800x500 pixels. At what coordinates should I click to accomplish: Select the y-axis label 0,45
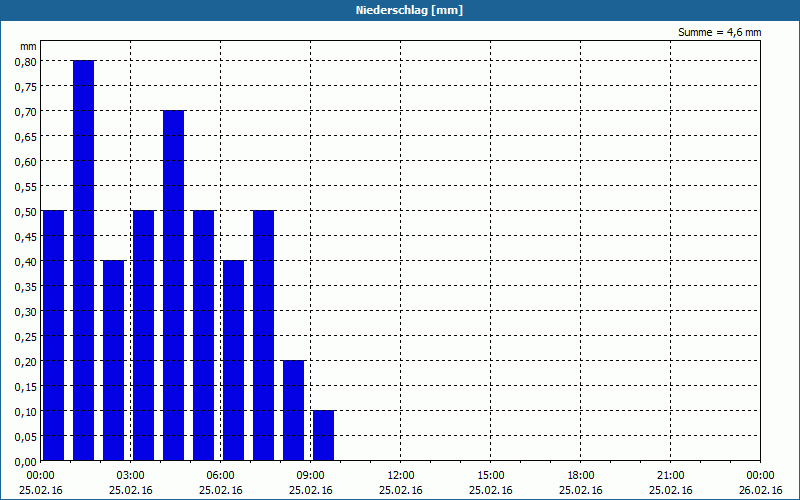click(26, 237)
